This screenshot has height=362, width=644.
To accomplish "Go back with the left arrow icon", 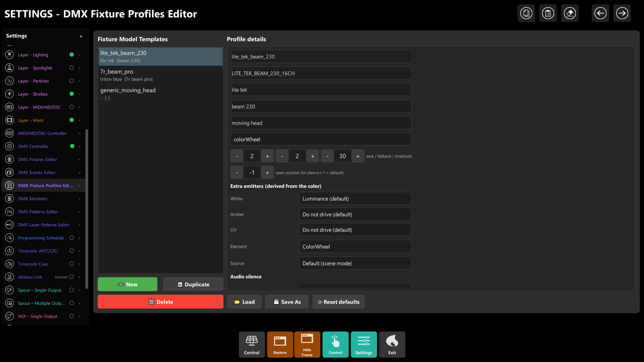I will pos(600,13).
